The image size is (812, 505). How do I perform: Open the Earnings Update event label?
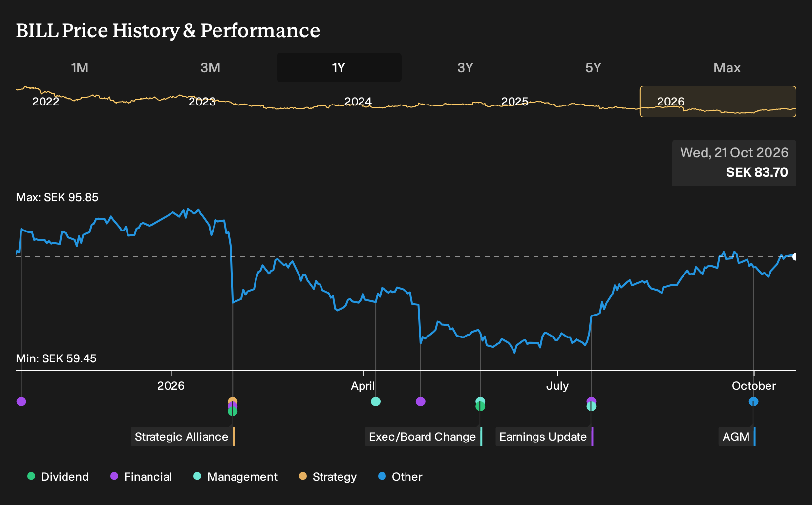[x=544, y=437]
